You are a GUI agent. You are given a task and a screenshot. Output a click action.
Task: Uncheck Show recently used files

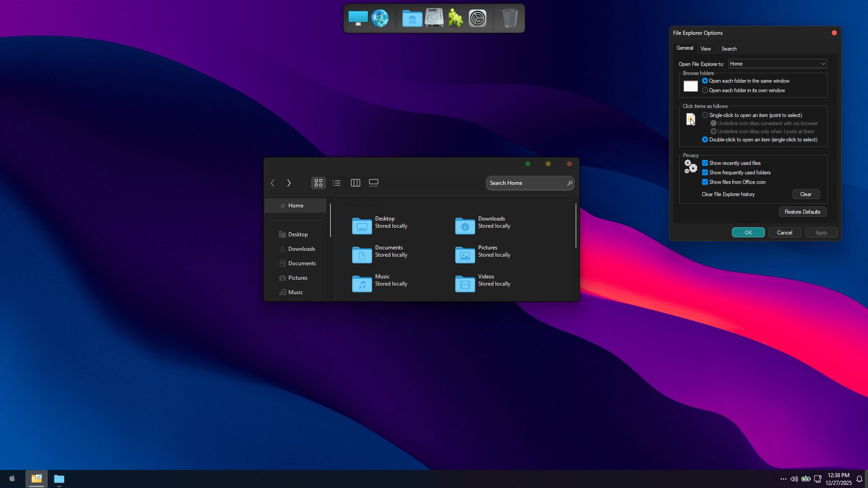coord(705,163)
